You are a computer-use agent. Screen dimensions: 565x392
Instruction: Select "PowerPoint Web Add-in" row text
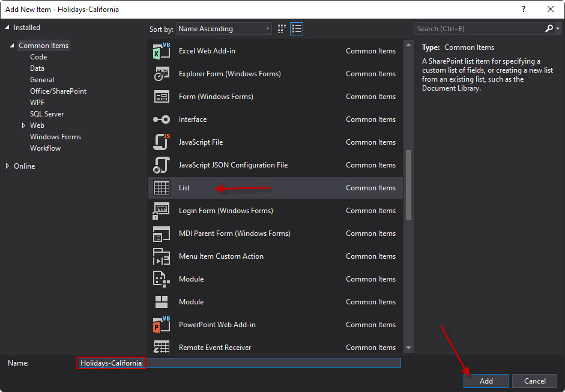pyautogui.click(x=217, y=325)
